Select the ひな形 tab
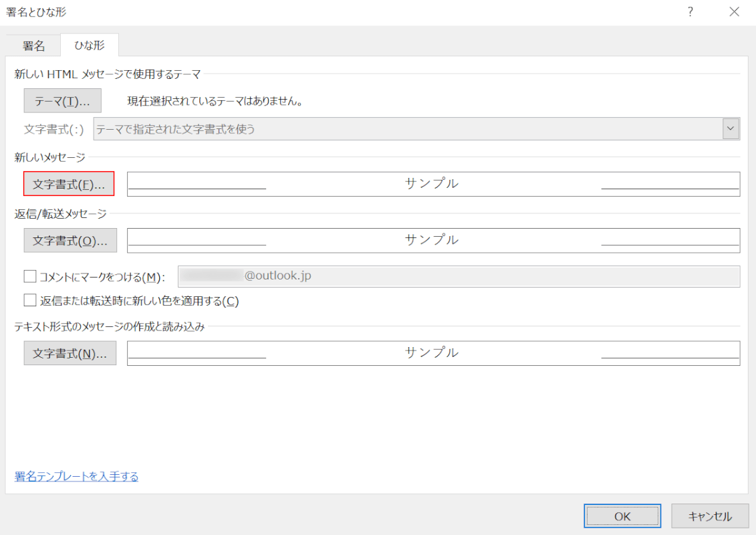The width and height of the screenshot is (756, 535). point(89,45)
